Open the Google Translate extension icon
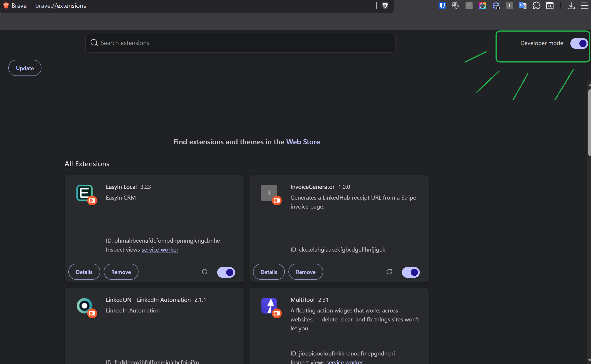The image size is (591, 364). pos(523,6)
